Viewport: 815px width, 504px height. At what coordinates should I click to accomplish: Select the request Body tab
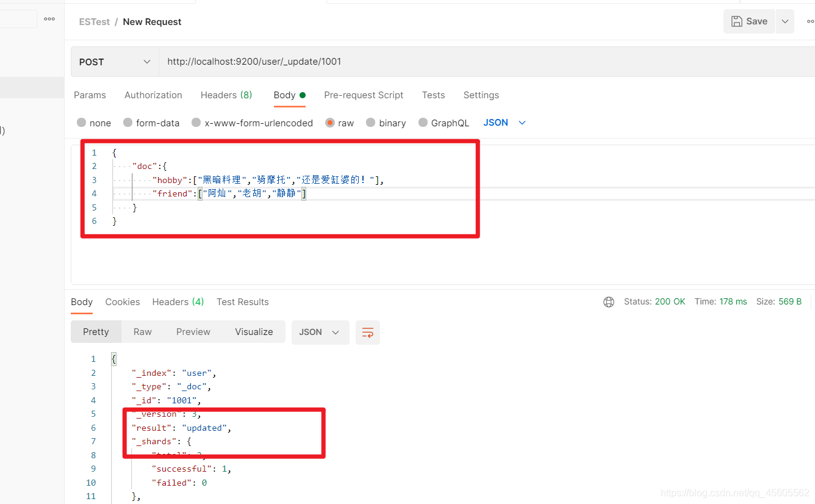point(289,95)
